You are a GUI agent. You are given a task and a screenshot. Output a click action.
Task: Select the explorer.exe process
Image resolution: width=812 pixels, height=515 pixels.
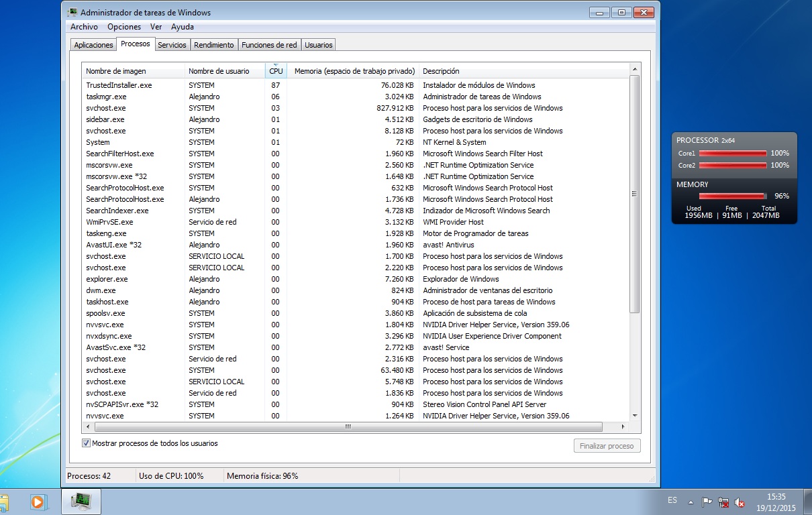pos(356,279)
